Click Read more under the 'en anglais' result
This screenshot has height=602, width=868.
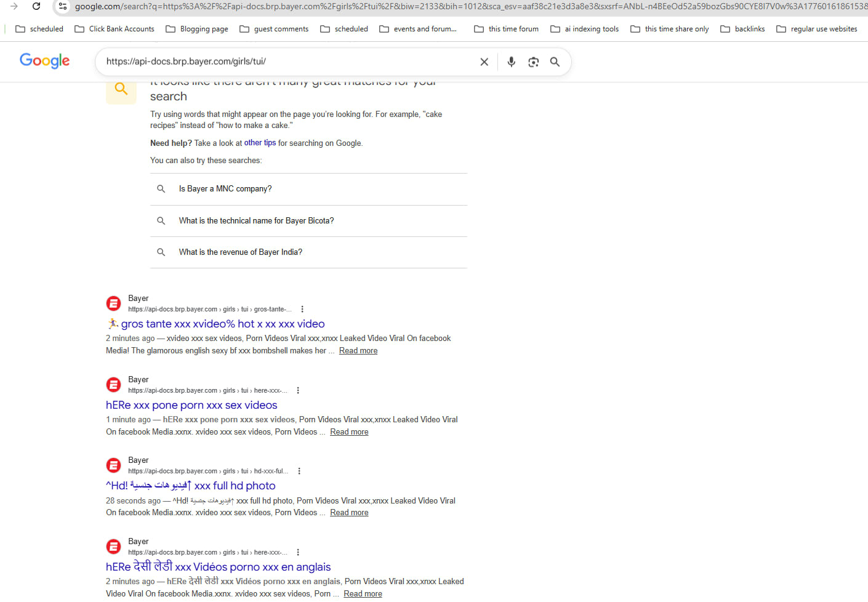pyautogui.click(x=363, y=594)
